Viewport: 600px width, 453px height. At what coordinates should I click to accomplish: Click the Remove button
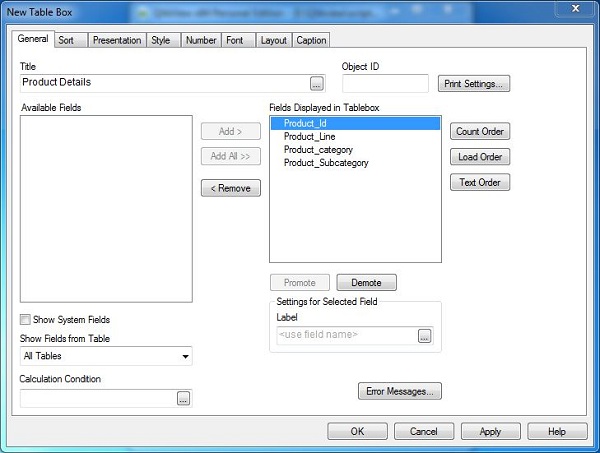coord(231,188)
